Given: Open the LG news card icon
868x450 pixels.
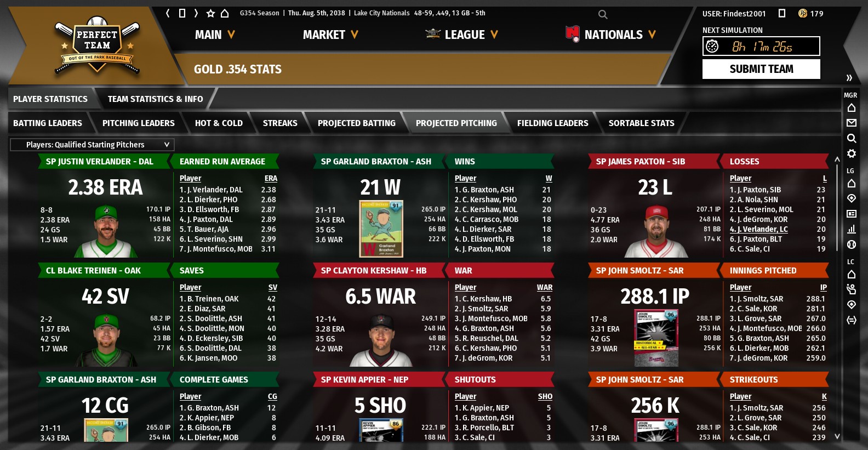Looking at the screenshot, I should point(852,214).
